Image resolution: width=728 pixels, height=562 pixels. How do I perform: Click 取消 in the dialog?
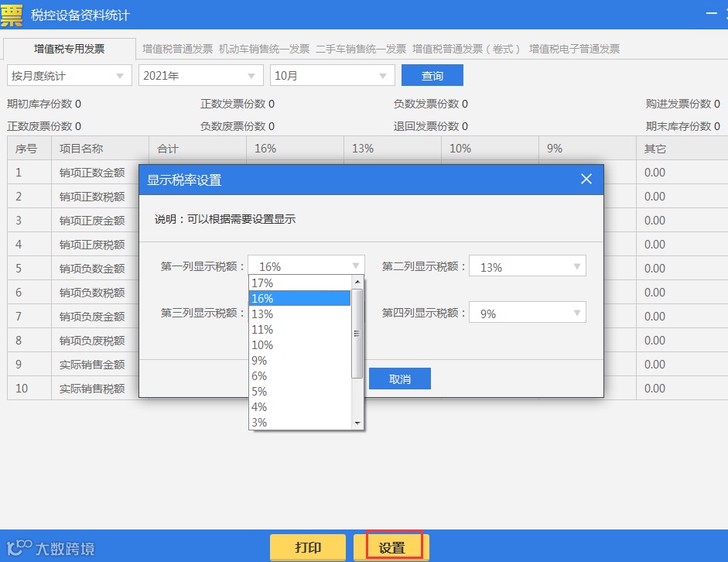click(x=400, y=379)
